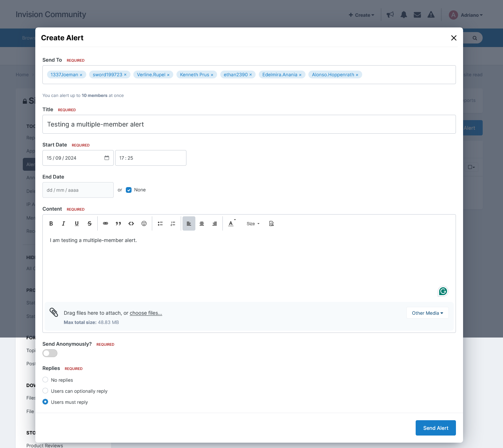Center align the editor text
Screen dimensions: 503x448
coord(202,223)
